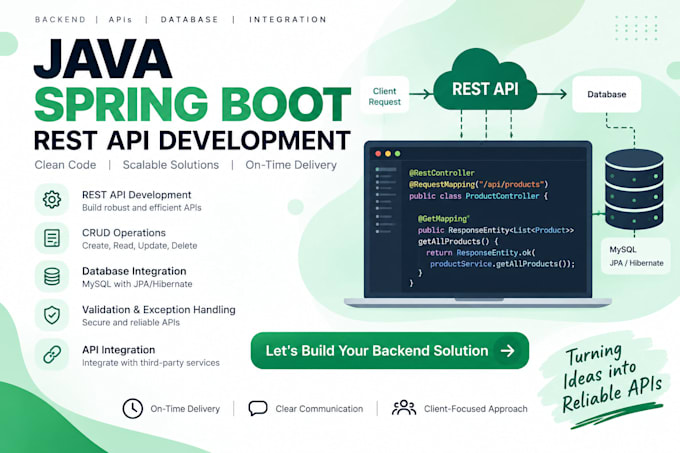
Task: Click the red dot in code window
Action: (x=378, y=154)
